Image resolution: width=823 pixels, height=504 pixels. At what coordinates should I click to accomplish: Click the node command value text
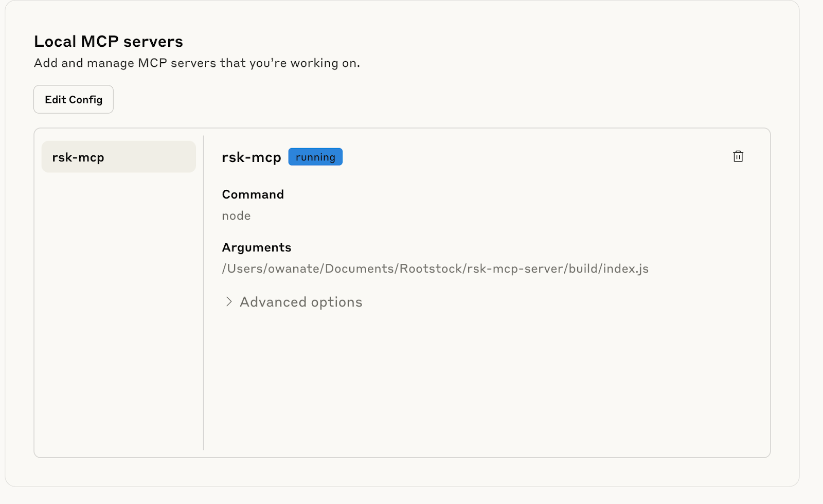pos(236,216)
